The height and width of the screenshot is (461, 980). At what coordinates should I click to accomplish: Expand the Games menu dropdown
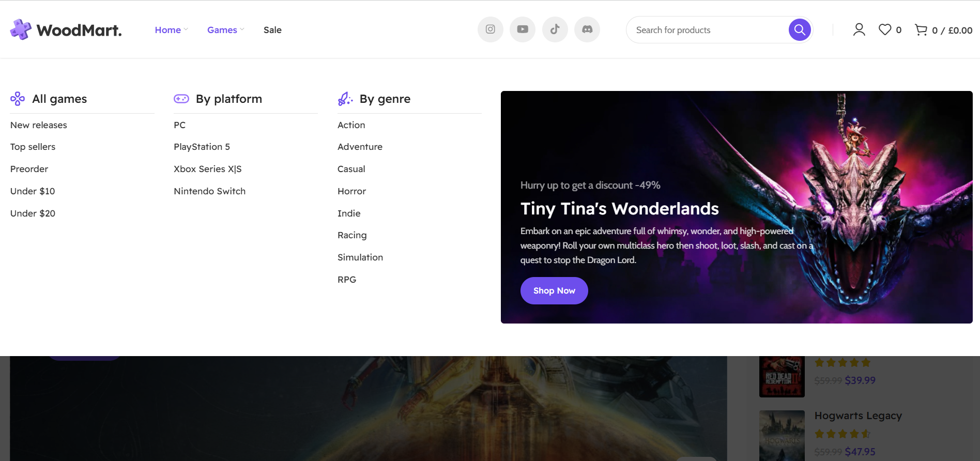pos(225,30)
